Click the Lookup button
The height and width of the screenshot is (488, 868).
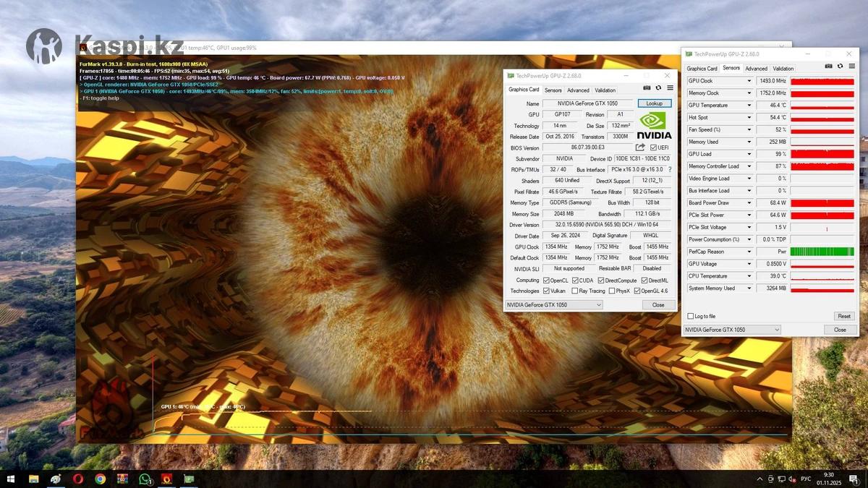(655, 103)
